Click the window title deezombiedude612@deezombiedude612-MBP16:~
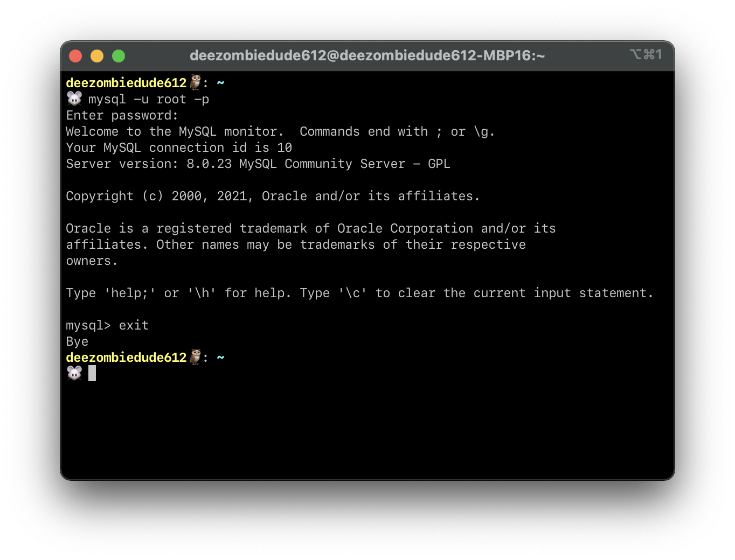 tap(367, 55)
